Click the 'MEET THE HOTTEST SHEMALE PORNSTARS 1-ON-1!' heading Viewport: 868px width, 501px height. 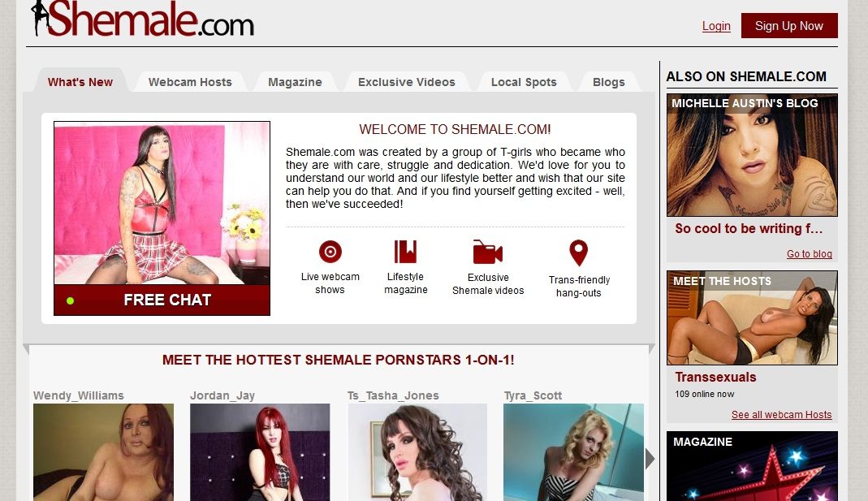(339, 360)
